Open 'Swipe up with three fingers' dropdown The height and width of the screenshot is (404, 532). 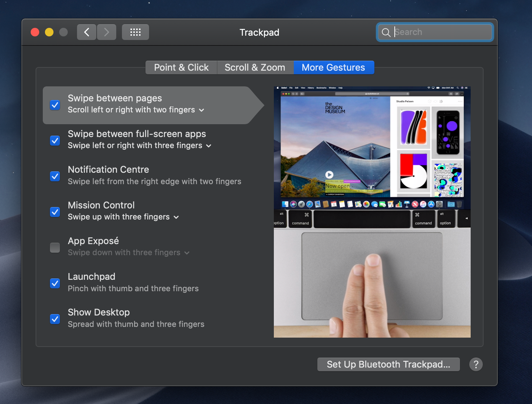point(123,217)
